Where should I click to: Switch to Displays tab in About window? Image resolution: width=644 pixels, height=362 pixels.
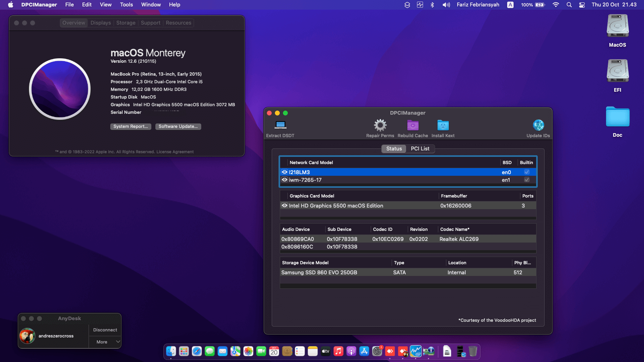pos(101,23)
